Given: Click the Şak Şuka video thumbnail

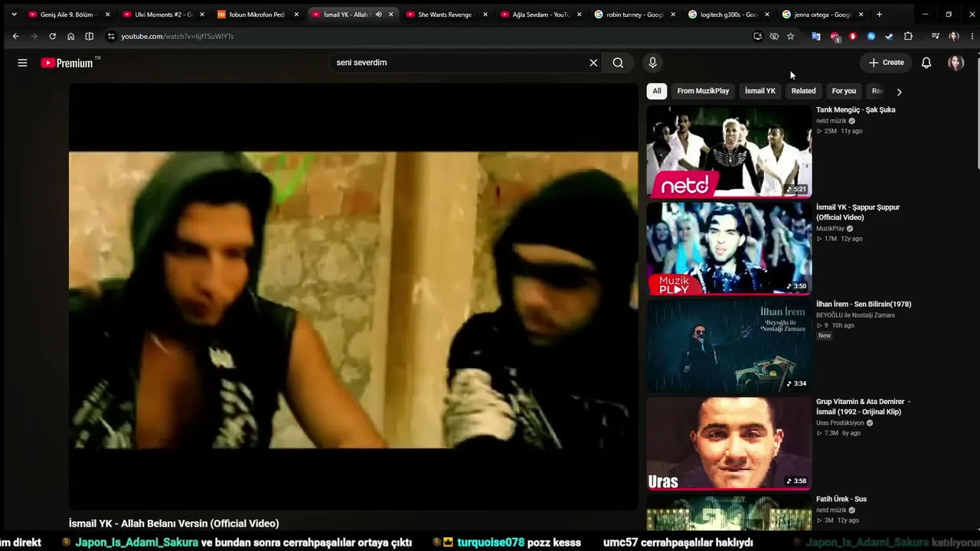Looking at the screenshot, I should (x=729, y=151).
